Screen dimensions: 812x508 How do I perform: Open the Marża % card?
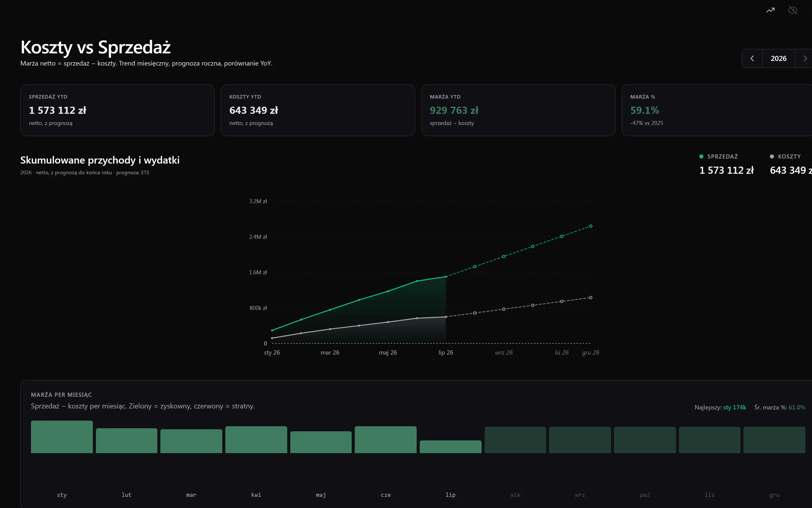[x=717, y=110]
